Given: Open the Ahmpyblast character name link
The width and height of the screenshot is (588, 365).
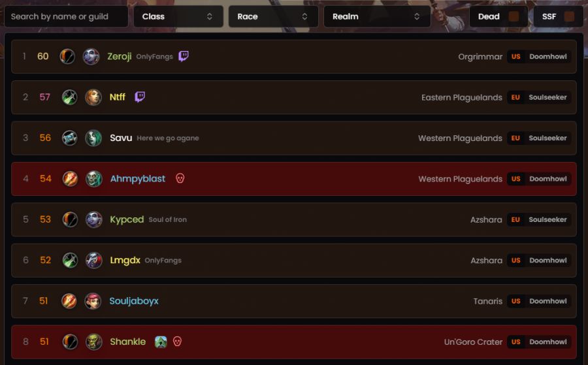Looking at the screenshot, I should pyautogui.click(x=138, y=178).
